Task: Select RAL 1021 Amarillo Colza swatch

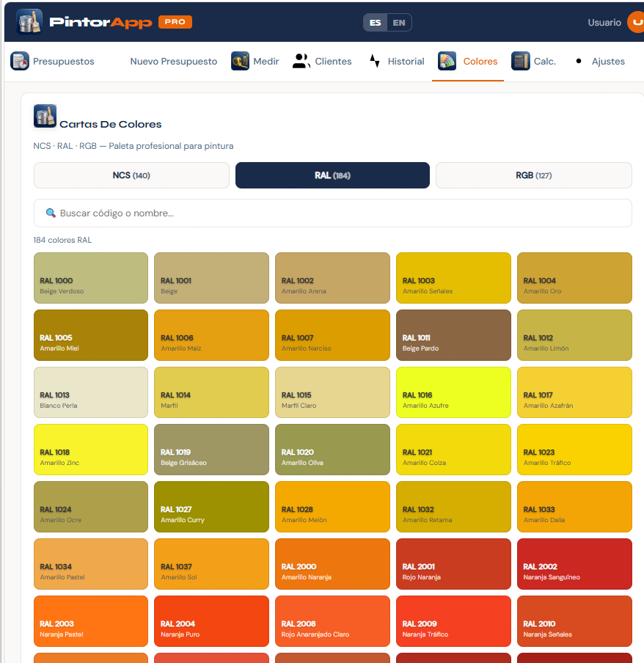Action: pyautogui.click(x=453, y=450)
